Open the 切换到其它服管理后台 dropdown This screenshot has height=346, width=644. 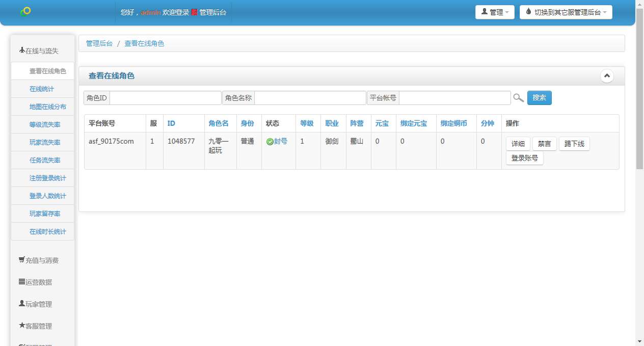tap(566, 12)
